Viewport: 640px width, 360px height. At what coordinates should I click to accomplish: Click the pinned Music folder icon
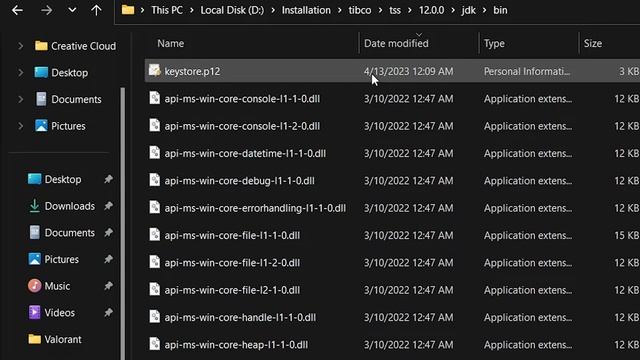(34, 286)
